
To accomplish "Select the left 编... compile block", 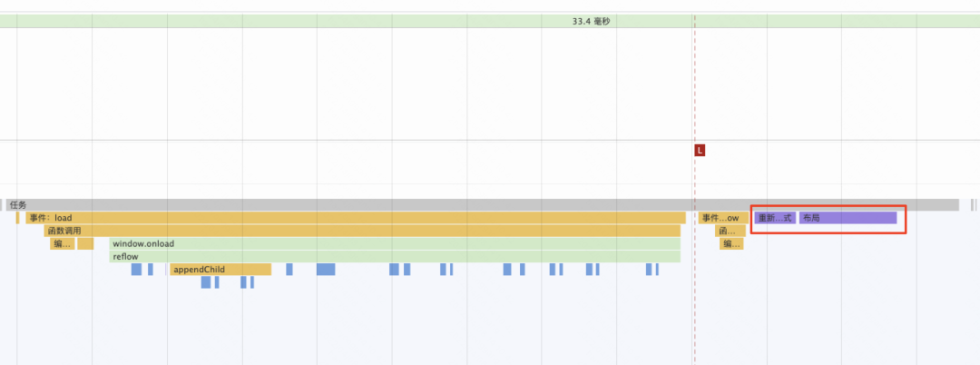I will (x=63, y=243).
